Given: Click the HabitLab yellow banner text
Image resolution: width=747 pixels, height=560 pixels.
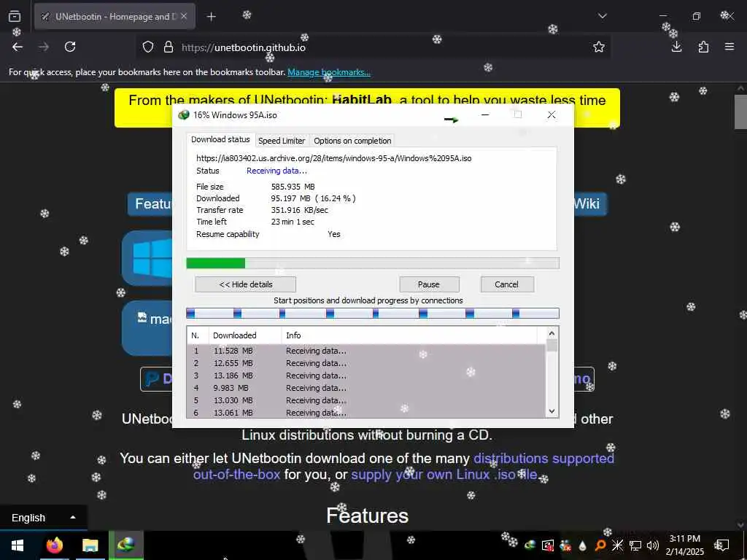Looking at the screenshot, I should coord(368,100).
